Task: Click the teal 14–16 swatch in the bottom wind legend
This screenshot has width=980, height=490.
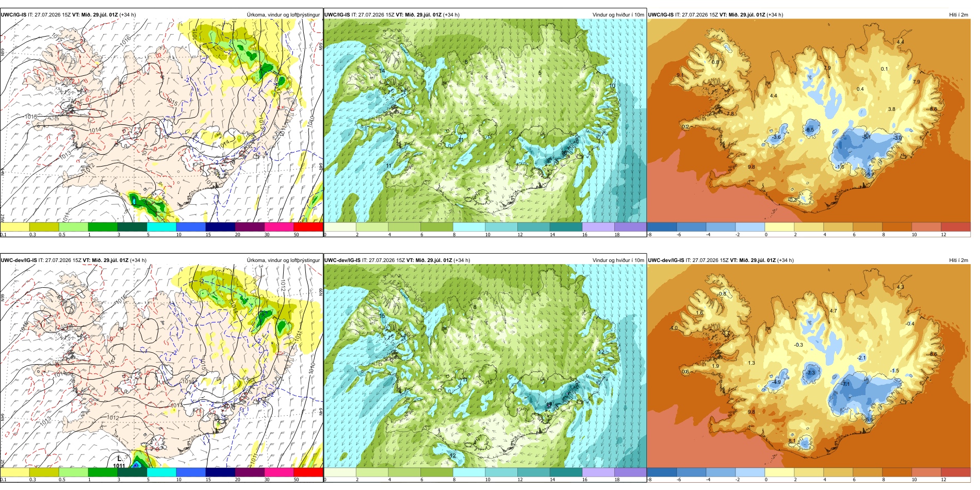Action: tap(566, 472)
